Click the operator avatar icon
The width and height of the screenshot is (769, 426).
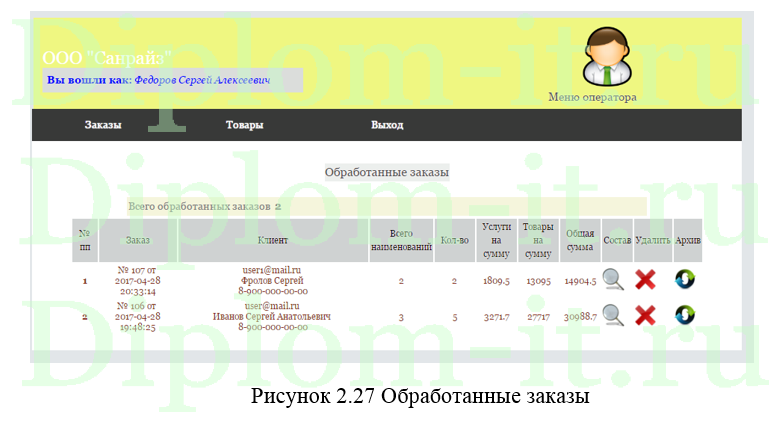607,56
